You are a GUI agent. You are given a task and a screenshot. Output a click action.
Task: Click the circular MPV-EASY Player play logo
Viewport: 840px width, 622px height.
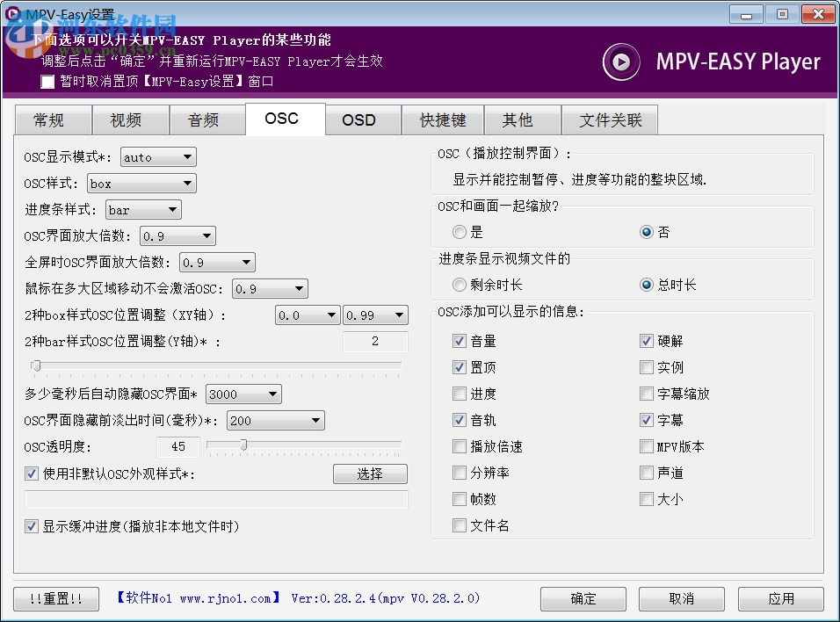[621, 62]
